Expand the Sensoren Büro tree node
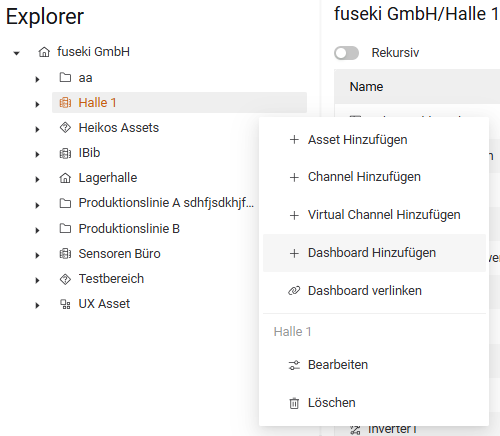Screen dimensions: 500x436 [x=37, y=255]
